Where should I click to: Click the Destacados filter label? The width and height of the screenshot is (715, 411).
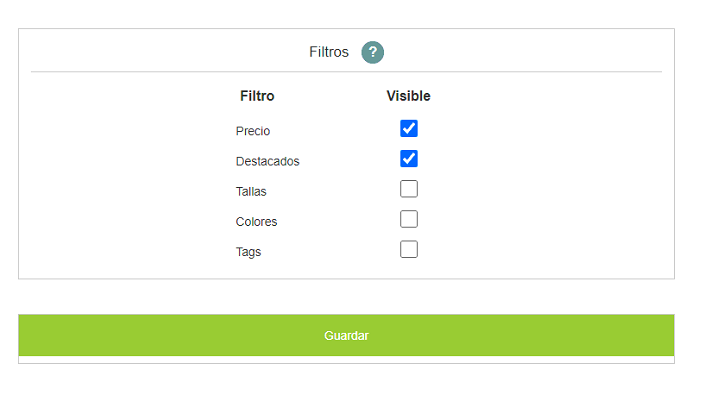point(268,161)
